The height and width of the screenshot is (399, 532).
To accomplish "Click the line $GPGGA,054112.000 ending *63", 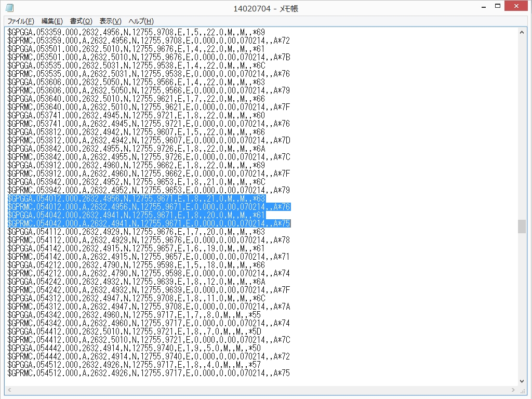I will pyautogui.click(x=136, y=232).
